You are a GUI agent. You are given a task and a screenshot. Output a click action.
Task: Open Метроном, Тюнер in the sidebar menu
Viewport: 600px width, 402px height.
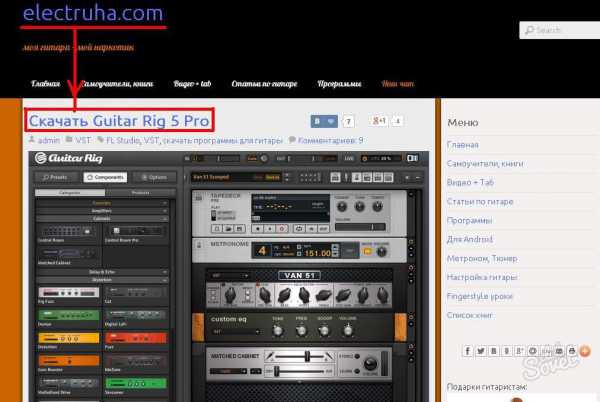(482, 259)
